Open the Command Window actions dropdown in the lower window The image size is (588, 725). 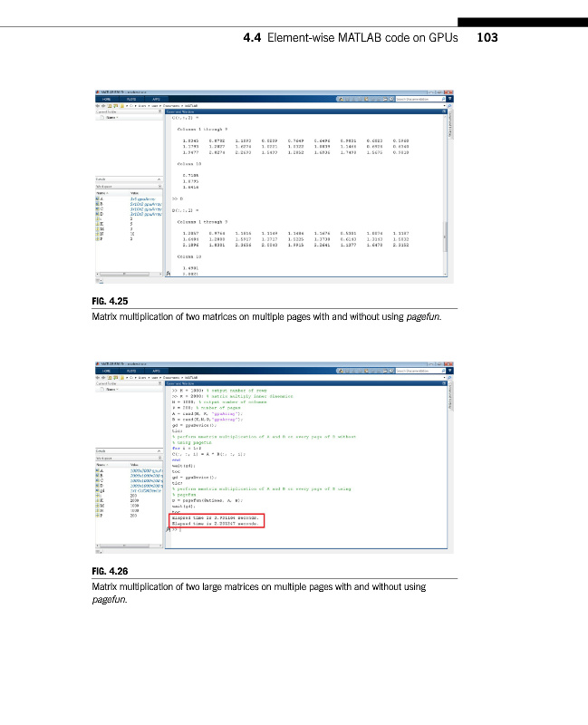445,384
